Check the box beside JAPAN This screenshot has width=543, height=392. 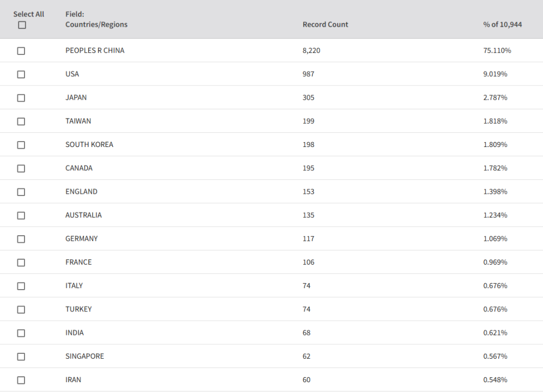21,98
